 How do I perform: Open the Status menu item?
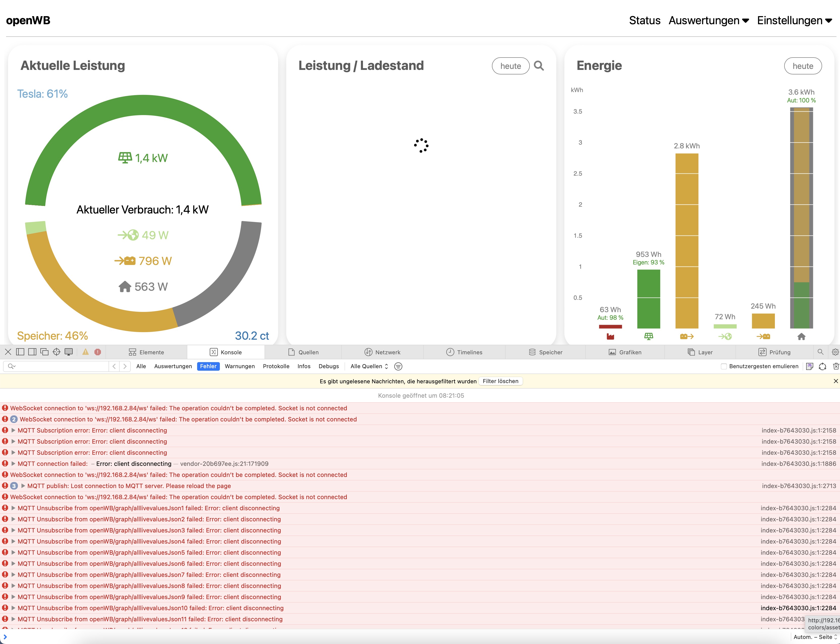(644, 20)
